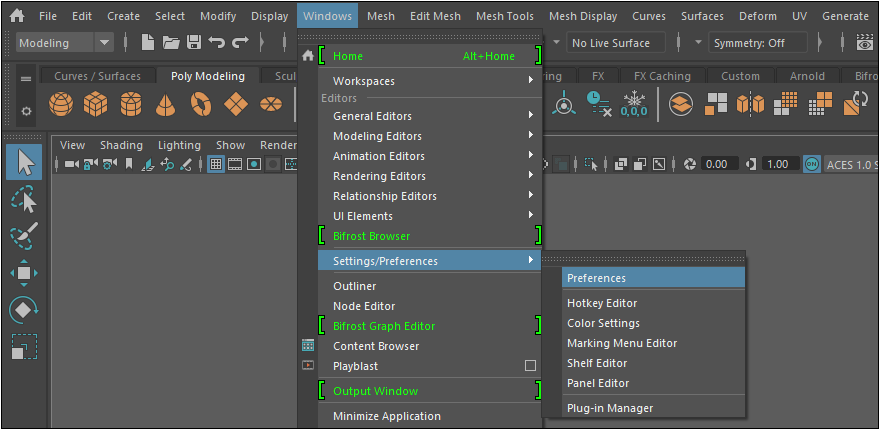Click the New Scene icon

tap(148, 43)
